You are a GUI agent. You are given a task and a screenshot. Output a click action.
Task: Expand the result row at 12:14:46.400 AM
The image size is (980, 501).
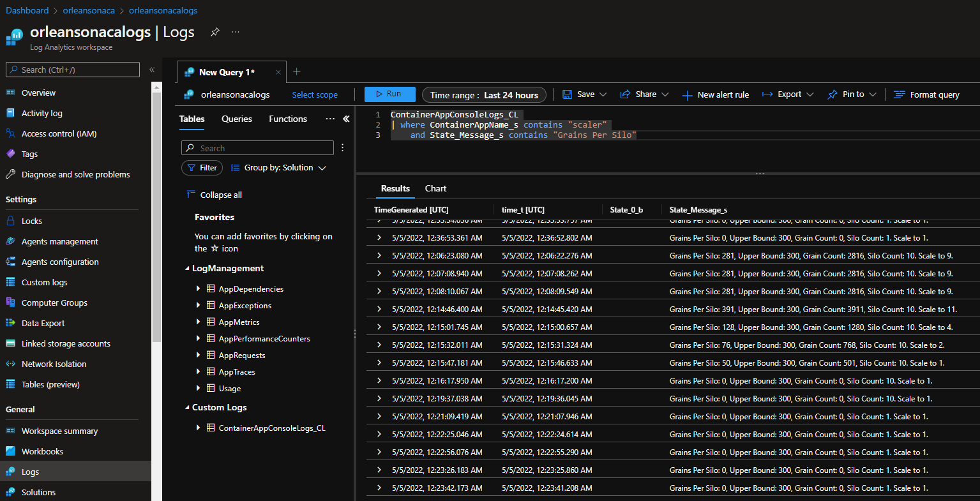click(379, 309)
